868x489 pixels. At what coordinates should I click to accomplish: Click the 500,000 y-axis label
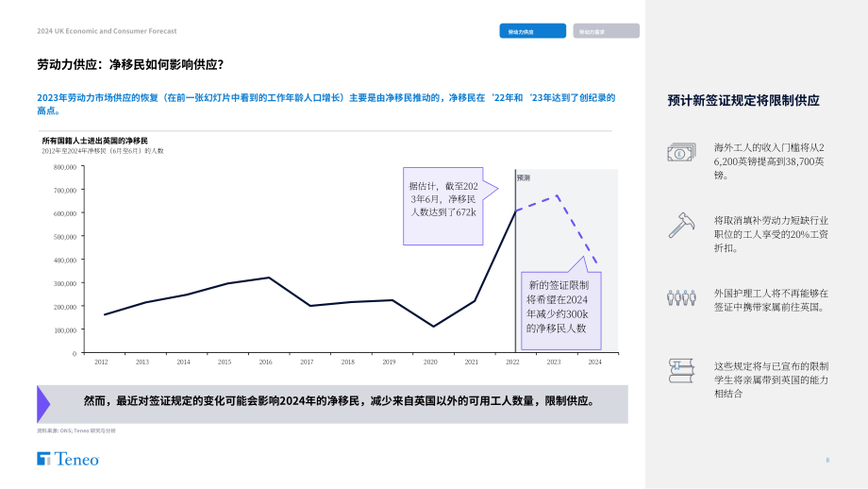(65, 237)
